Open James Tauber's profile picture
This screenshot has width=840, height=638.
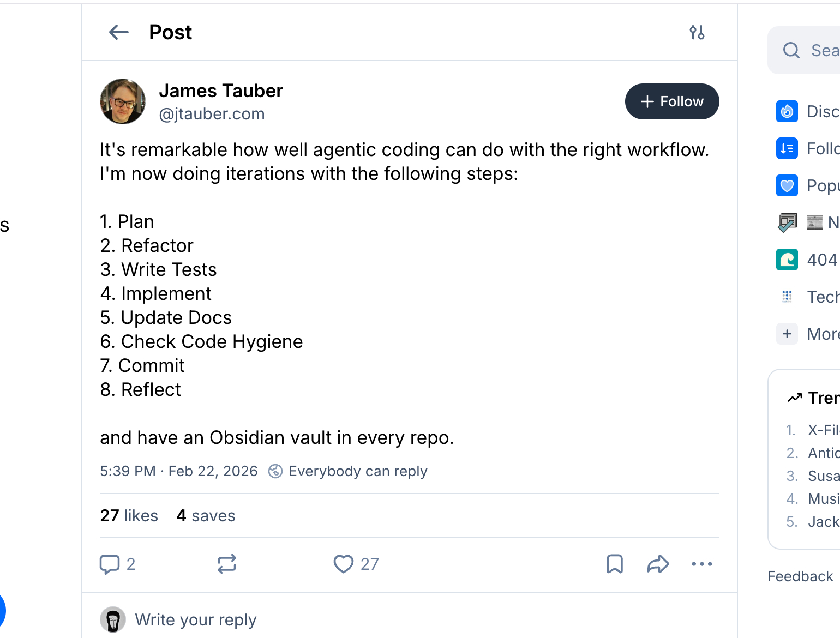[x=123, y=101]
